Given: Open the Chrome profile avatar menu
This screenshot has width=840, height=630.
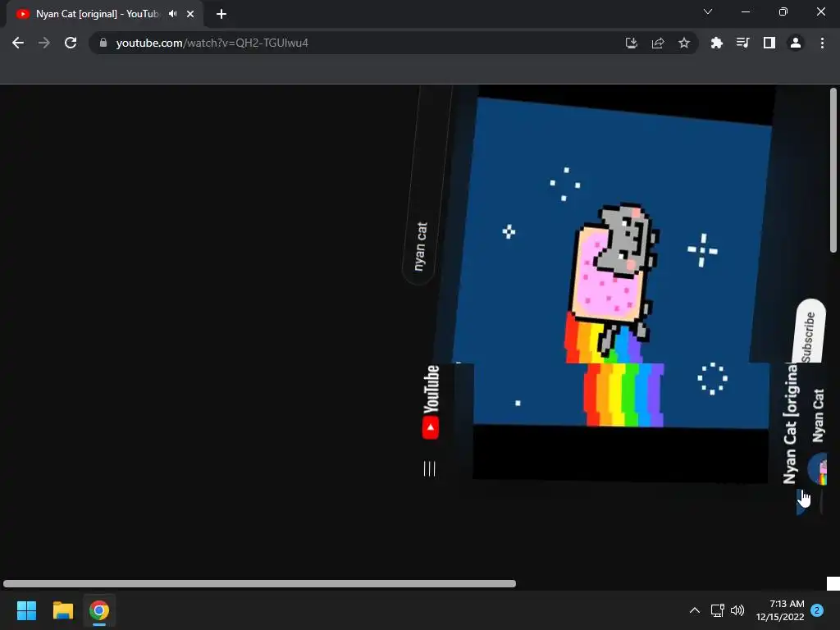Looking at the screenshot, I should [796, 43].
